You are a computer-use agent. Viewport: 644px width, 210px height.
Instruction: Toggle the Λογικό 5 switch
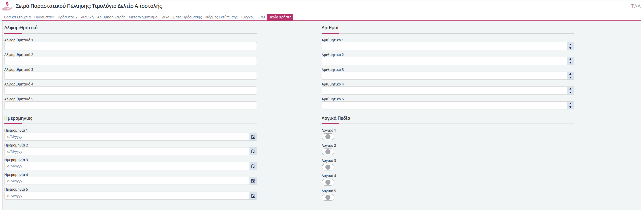328,197
